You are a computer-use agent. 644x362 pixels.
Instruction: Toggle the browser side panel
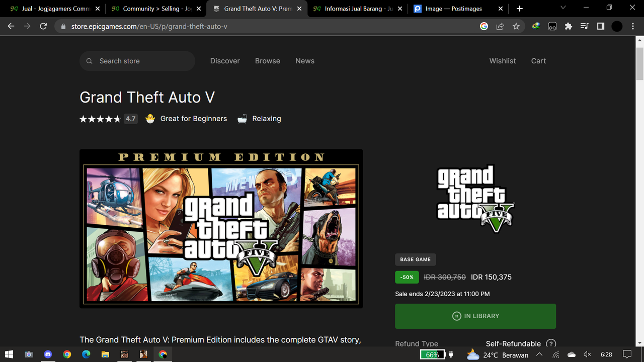(x=601, y=26)
